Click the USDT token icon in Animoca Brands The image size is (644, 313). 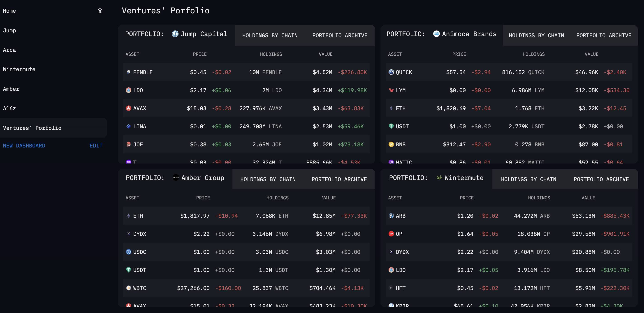(x=391, y=126)
